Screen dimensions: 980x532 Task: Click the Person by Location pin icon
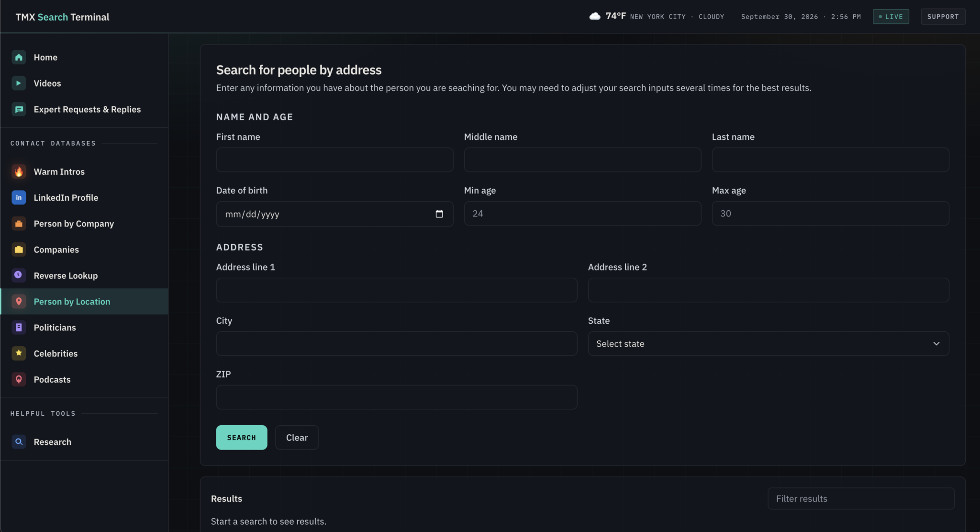pos(19,301)
